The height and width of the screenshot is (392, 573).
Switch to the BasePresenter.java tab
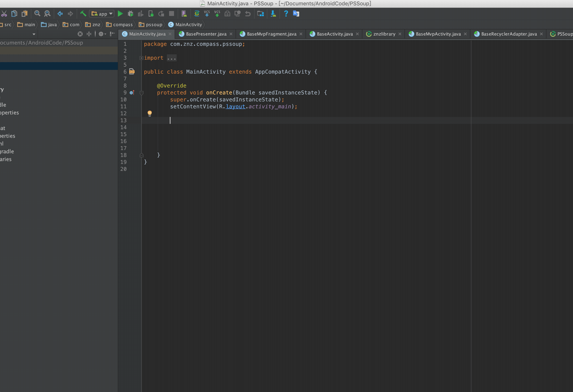tap(206, 34)
